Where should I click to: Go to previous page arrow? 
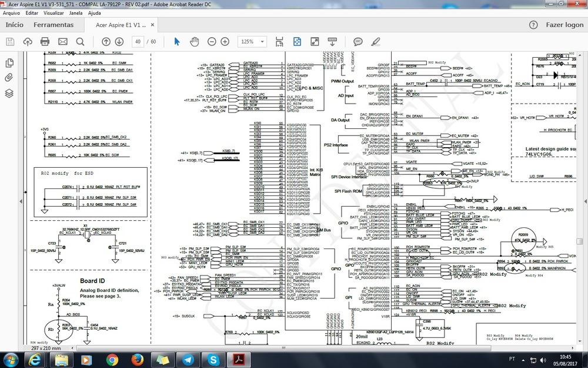(x=106, y=42)
